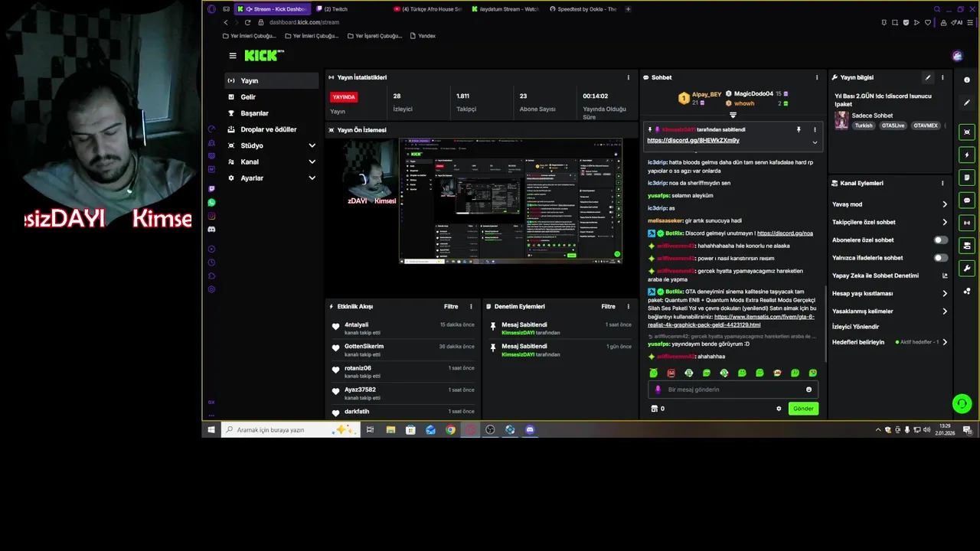Viewport: 980px width, 551px height.
Task: Collapse the chat leaderboard arrow
Action: point(733,115)
